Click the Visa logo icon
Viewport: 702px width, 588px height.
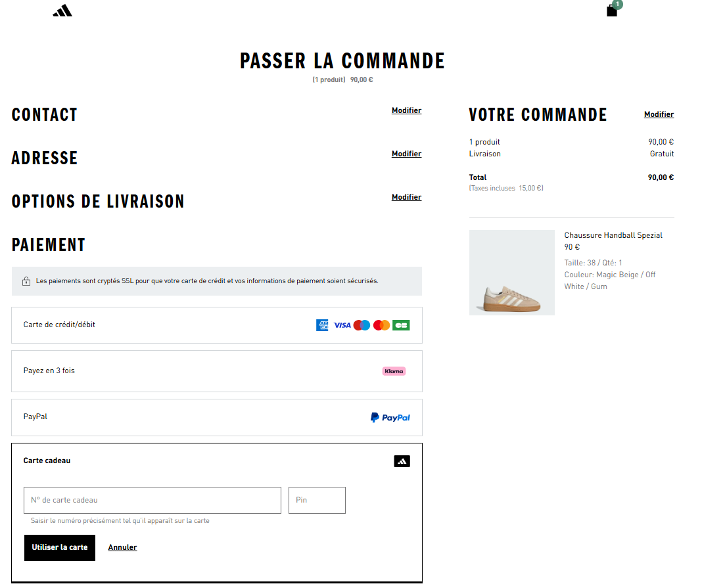pos(342,325)
